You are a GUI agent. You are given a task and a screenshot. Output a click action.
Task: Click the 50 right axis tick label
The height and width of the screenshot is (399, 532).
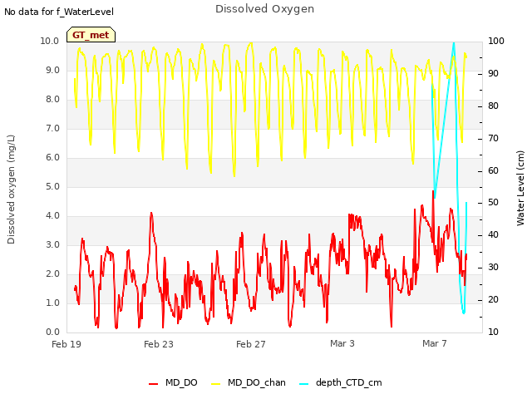[x=493, y=203]
